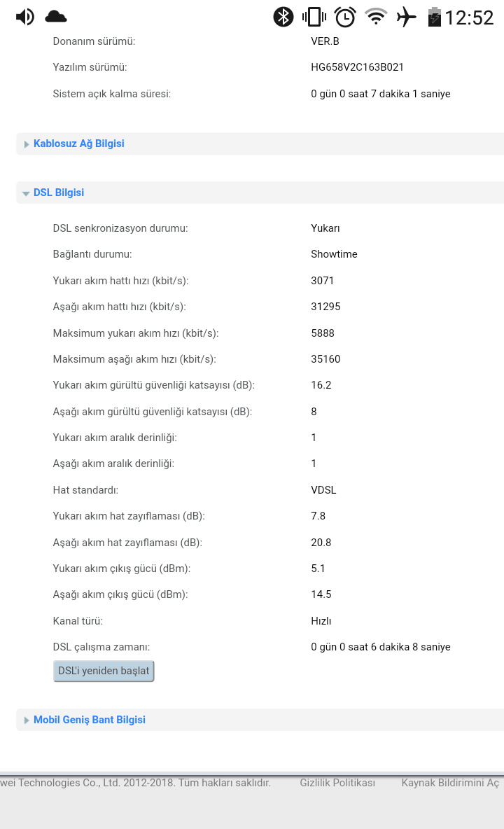This screenshot has width=504, height=829.
Task: Expand the Kablosuz Ağ Bilgisi arrow
Action: pyautogui.click(x=27, y=144)
